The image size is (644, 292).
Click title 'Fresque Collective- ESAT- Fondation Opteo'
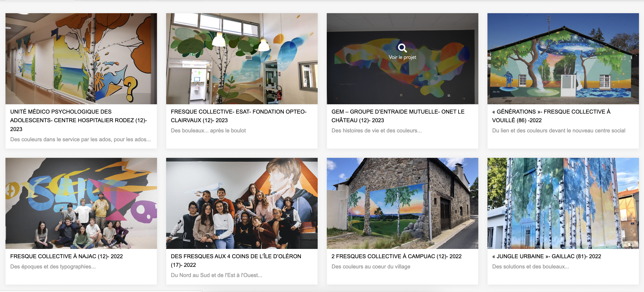pos(239,116)
